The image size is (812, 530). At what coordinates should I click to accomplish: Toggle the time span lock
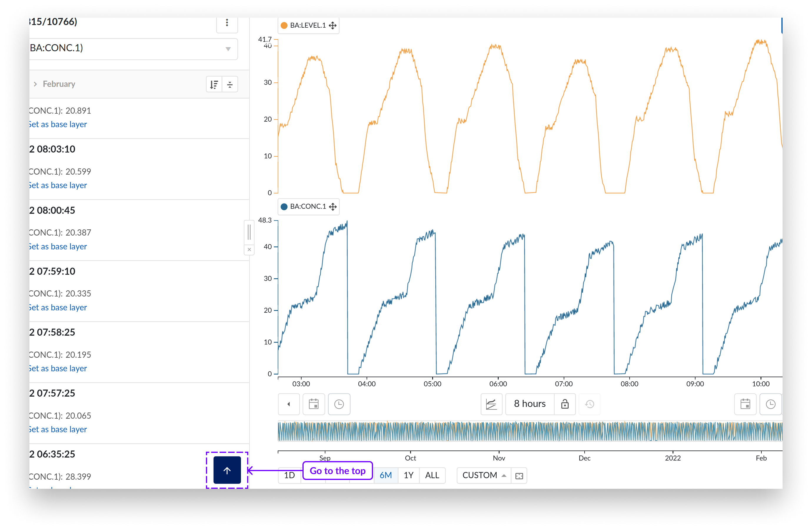click(565, 404)
